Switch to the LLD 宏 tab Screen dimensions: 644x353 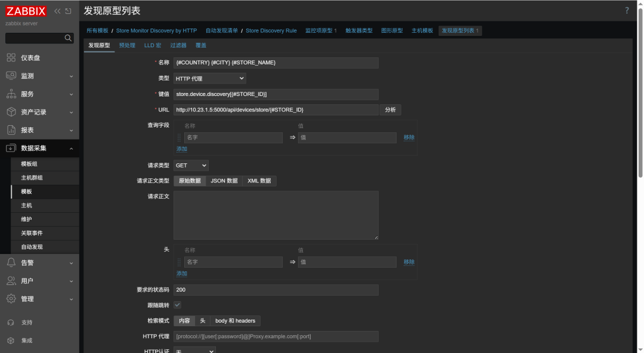(153, 45)
